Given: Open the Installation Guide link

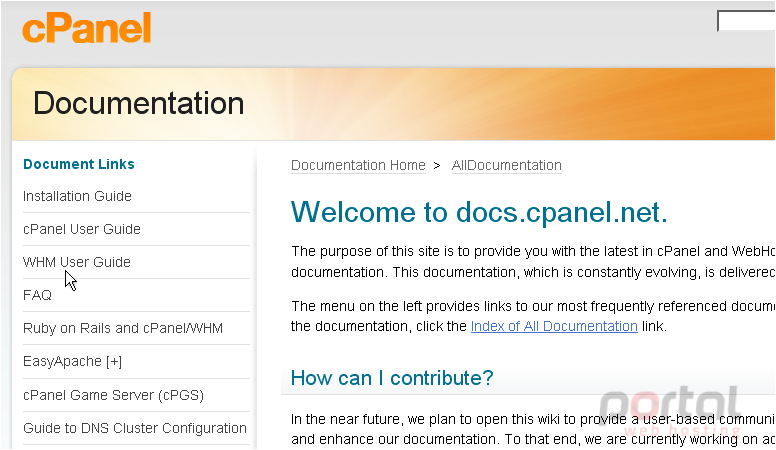Looking at the screenshot, I should (77, 196).
